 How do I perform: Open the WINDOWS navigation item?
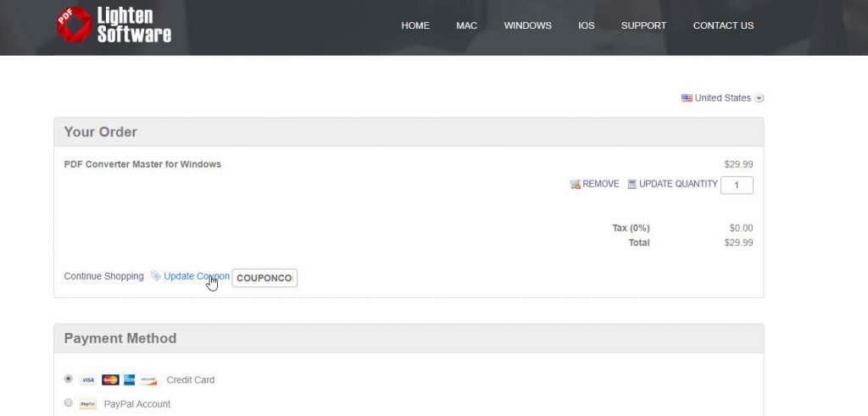(x=527, y=25)
